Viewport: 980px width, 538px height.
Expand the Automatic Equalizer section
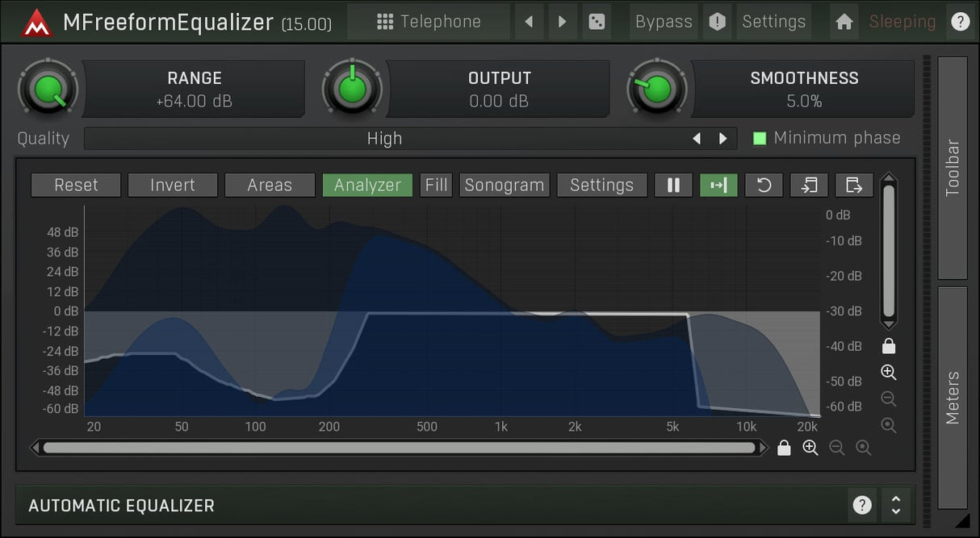point(895,506)
